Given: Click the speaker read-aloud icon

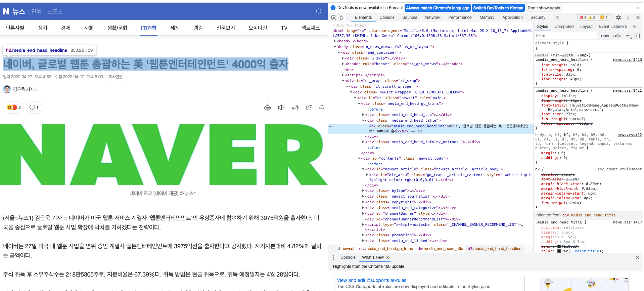Looking at the screenshot, I should [281, 108].
